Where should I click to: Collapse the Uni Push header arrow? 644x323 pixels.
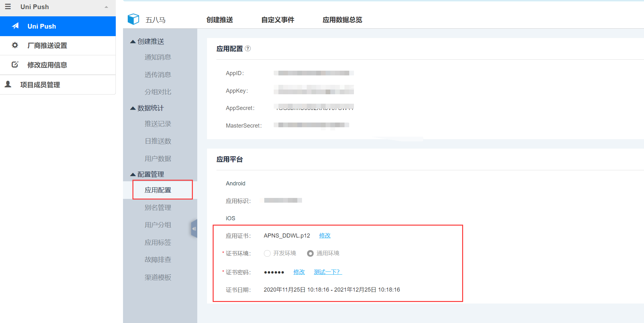(x=106, y=7)
